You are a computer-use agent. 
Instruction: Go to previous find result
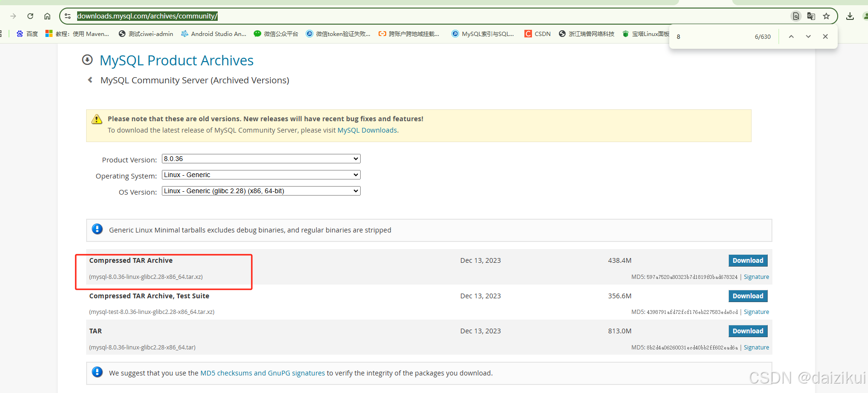[x=791, y=36]
